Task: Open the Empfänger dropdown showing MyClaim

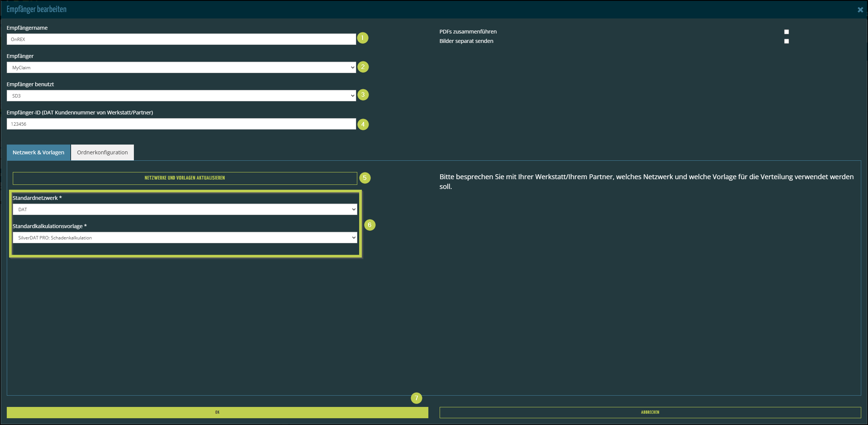Action: tap(181, 68)
